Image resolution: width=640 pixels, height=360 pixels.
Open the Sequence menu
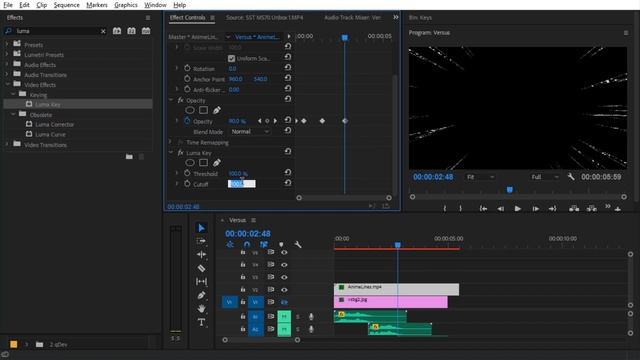67,5
